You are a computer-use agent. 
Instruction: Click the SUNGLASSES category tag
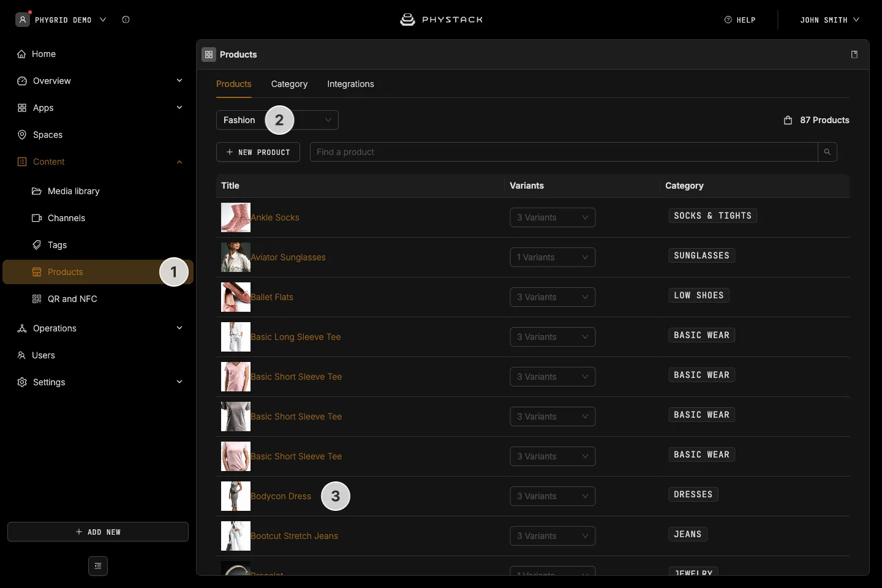point(702,255)
